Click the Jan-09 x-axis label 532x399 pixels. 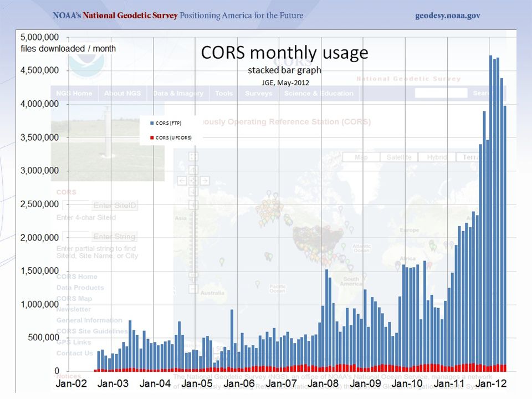[365, 383]
